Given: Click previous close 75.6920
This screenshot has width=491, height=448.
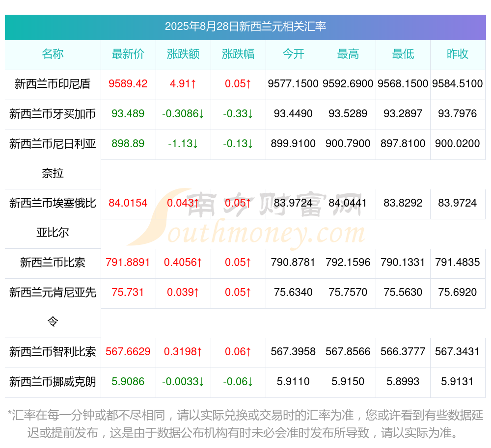Looking at the screenshot, I should tap(458, 292).
